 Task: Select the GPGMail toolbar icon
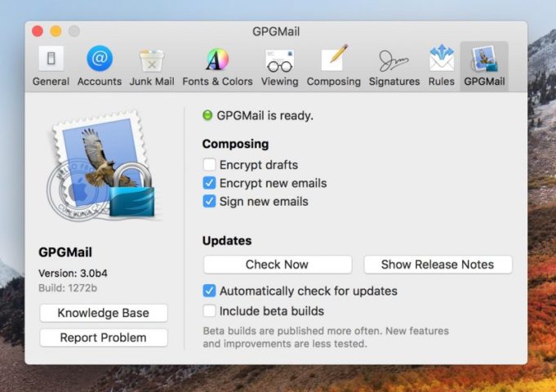click(484, 66)
